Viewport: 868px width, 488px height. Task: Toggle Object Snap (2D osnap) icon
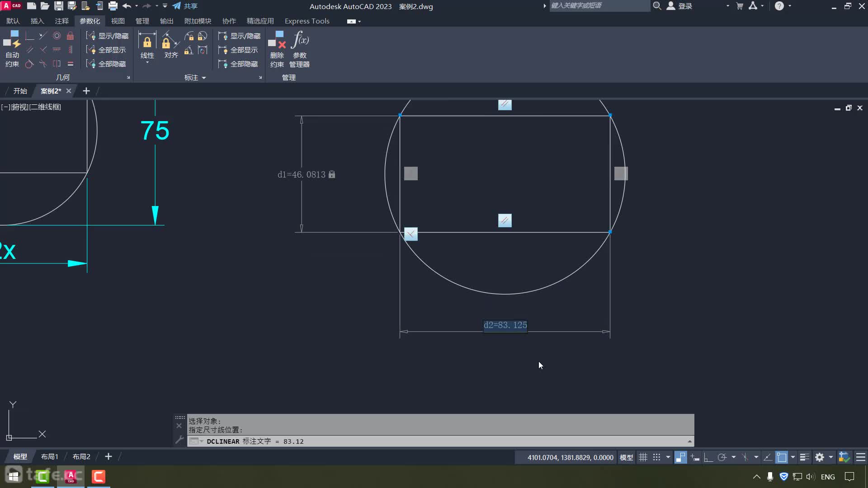(x=782, y=457)
